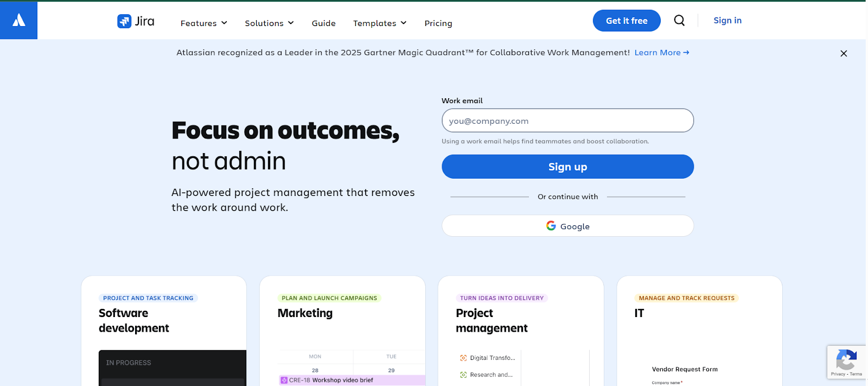Click the Research and... item icon
Screen dimensions: 868x386
click(x=463, y=375)
